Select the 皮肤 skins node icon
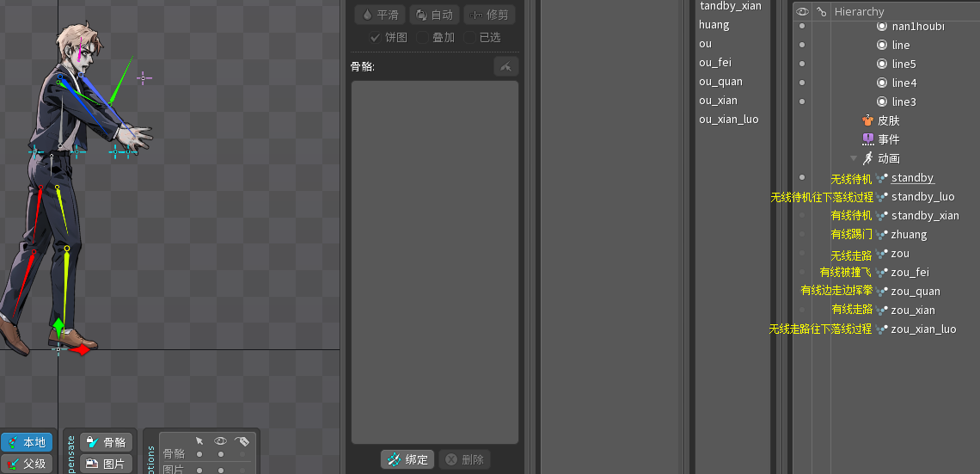 [867, 120]
